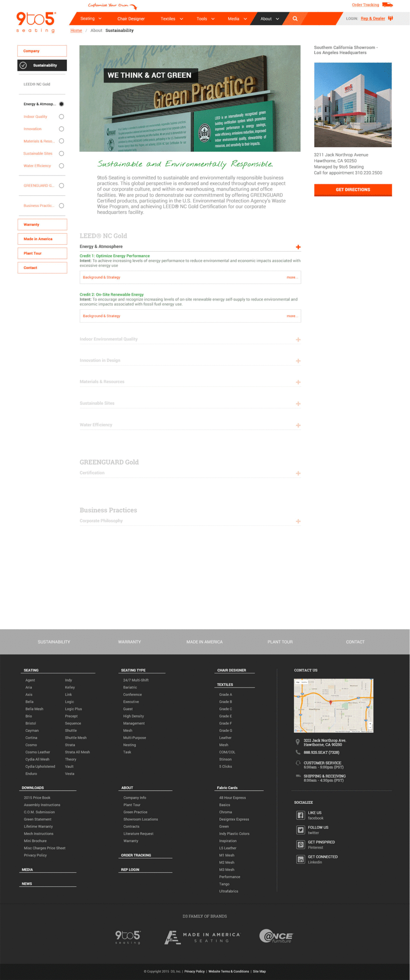Click the LinkedIn icon in footer
Image resolution: width=410 pixels, height=980 pixels.
point(301,859)
